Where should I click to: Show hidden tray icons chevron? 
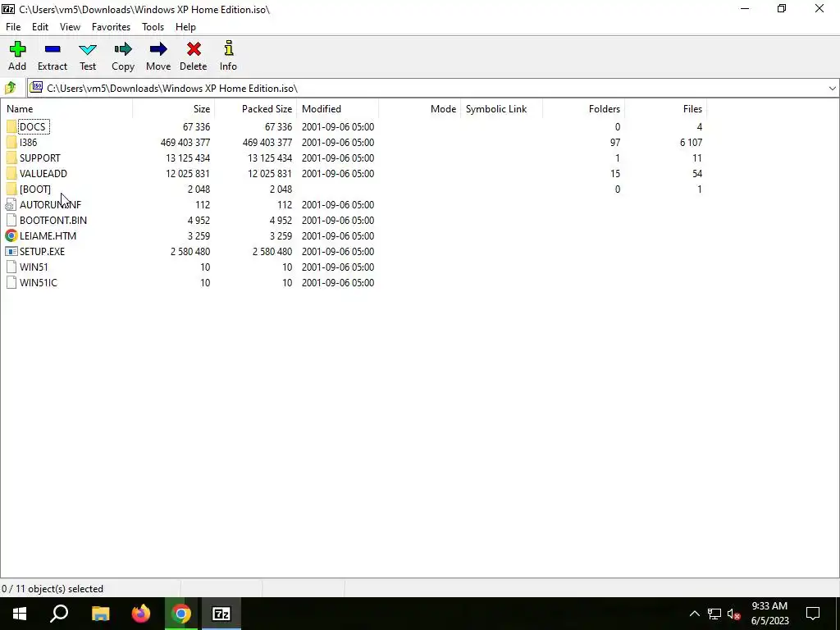694,614
